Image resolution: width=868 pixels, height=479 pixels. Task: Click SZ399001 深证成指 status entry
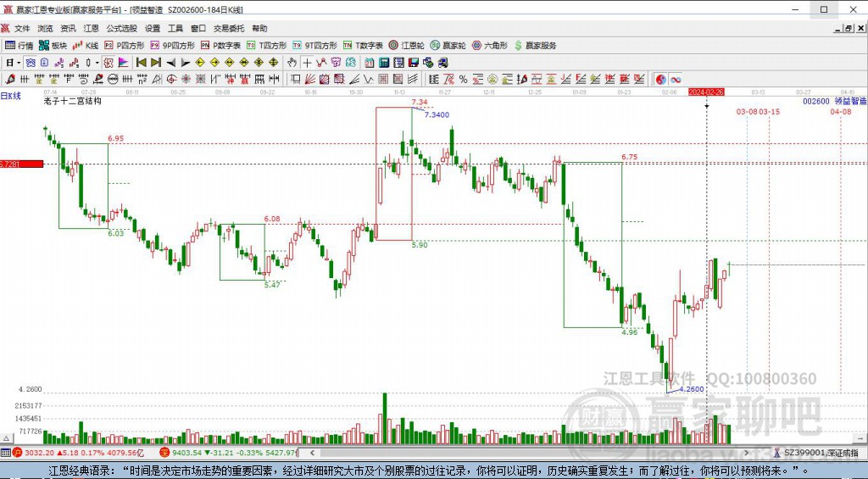point(816,453)
